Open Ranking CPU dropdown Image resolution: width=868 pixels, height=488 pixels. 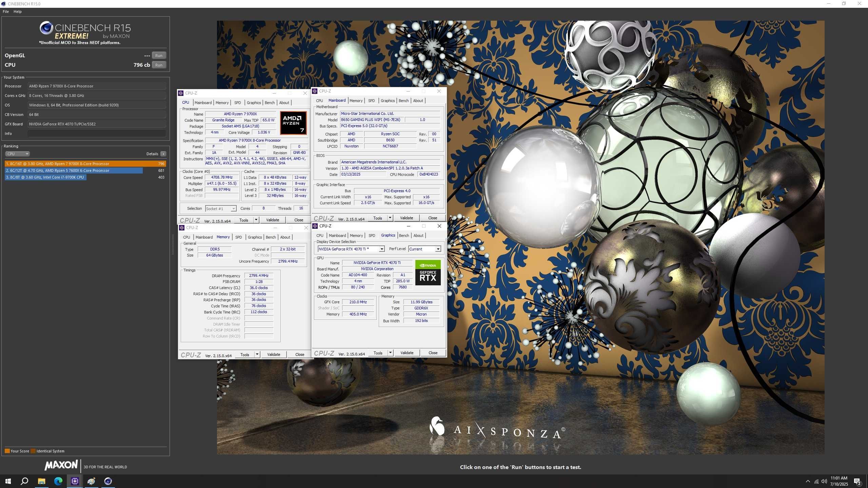[x=17, y=154]
